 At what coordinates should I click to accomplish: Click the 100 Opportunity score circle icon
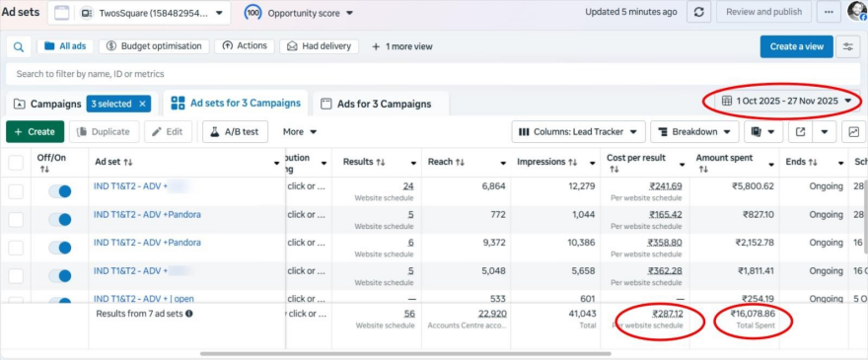pyautogui.click(x=253, y=13)
